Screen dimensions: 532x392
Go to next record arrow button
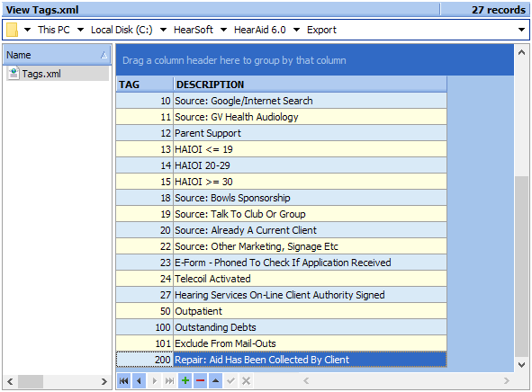click(x=154, y=381)
